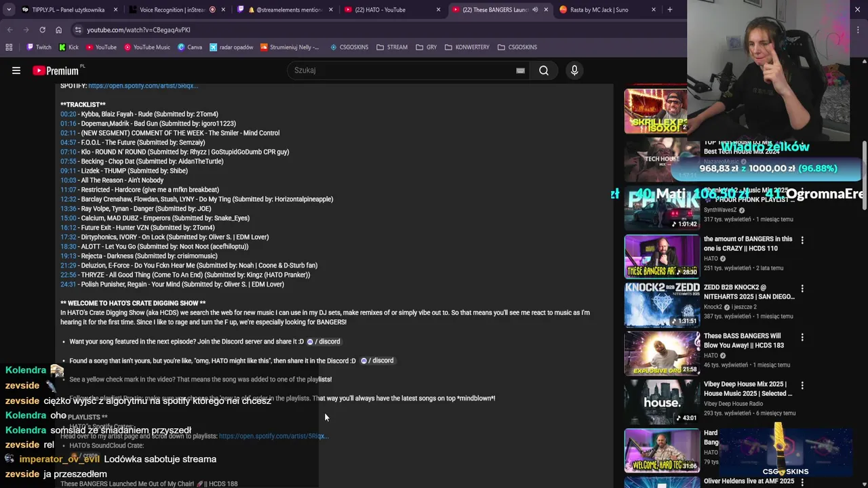Open YouTube bookmark
The image size is (868, 488).
point(101,47)
